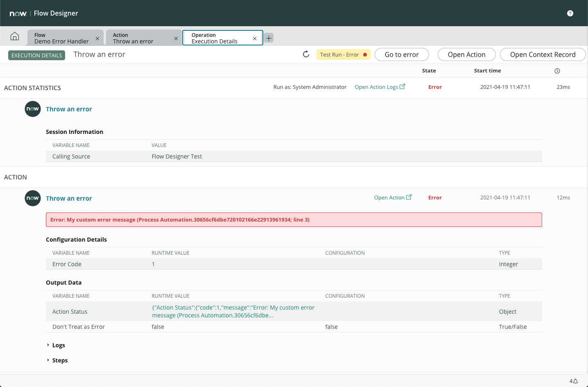Screen dimensions: 588x387
Task: Open the help question mark icon
Action: click(570, 14)
